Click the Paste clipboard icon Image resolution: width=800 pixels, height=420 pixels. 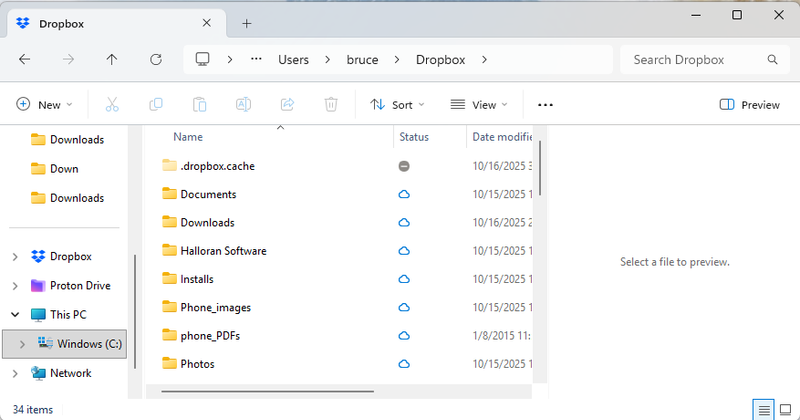tap(199, 104)
